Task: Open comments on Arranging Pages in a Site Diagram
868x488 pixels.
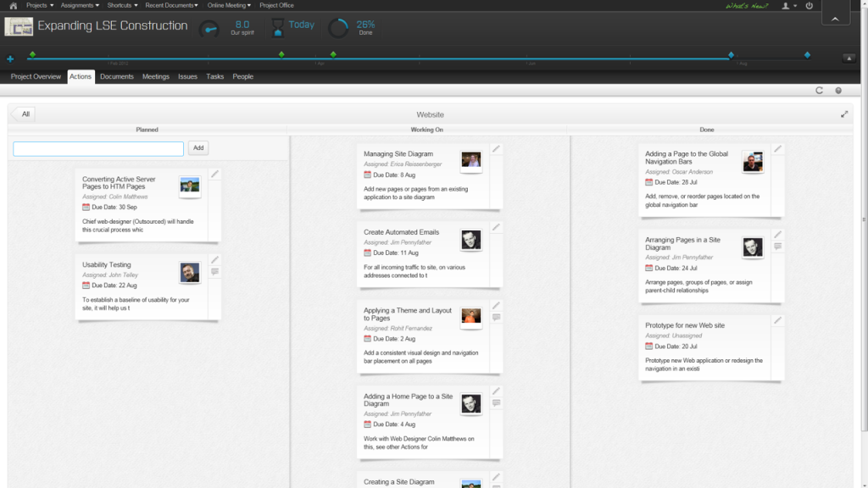Action: 777,247
